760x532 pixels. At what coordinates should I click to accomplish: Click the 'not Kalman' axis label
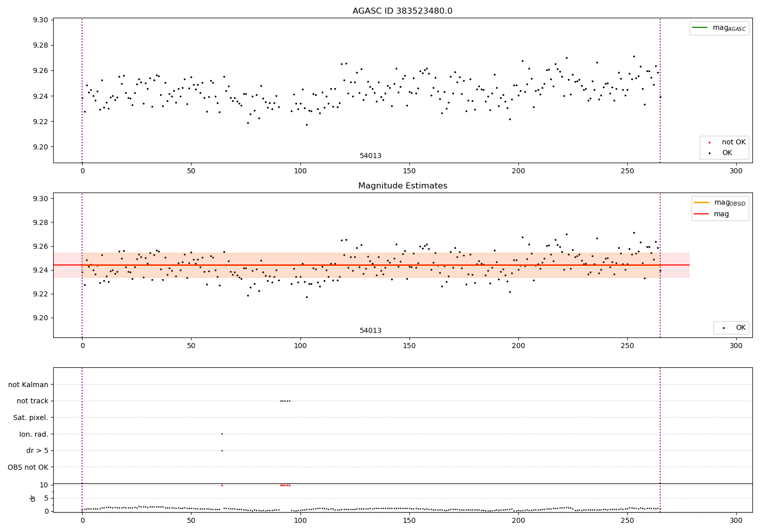pos(28,385)
